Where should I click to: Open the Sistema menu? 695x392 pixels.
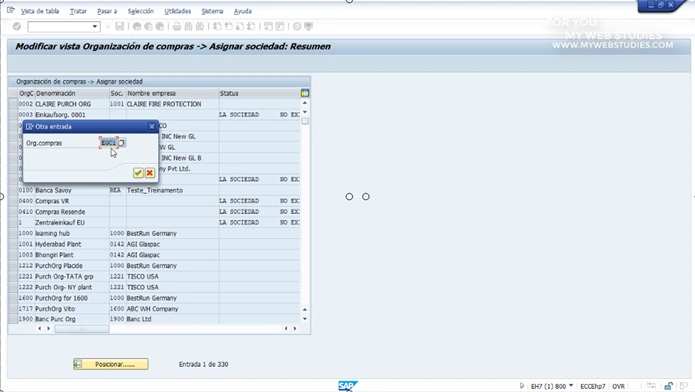click(212, 11)
